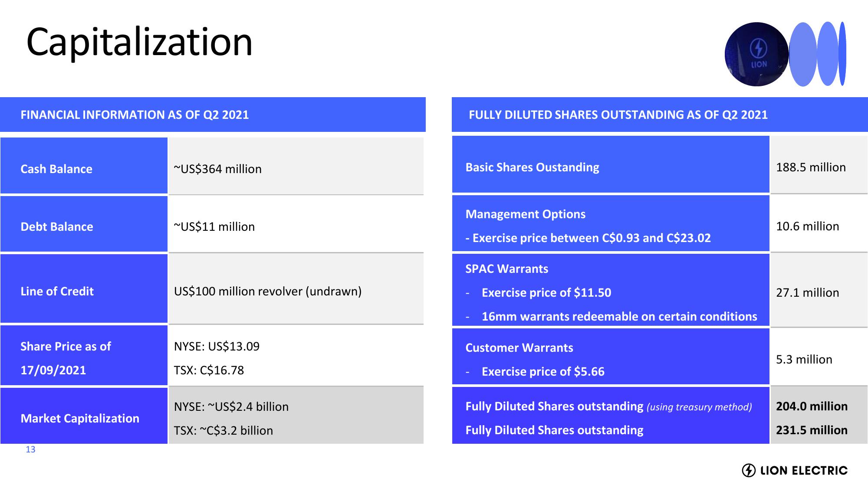Select the Market Capitalization label
This screenshot has width=868, height=488.
[x=80, y=418]
